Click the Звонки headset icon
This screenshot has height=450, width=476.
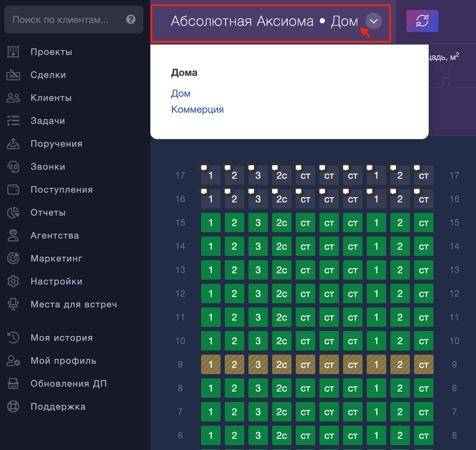coord(13,166)
